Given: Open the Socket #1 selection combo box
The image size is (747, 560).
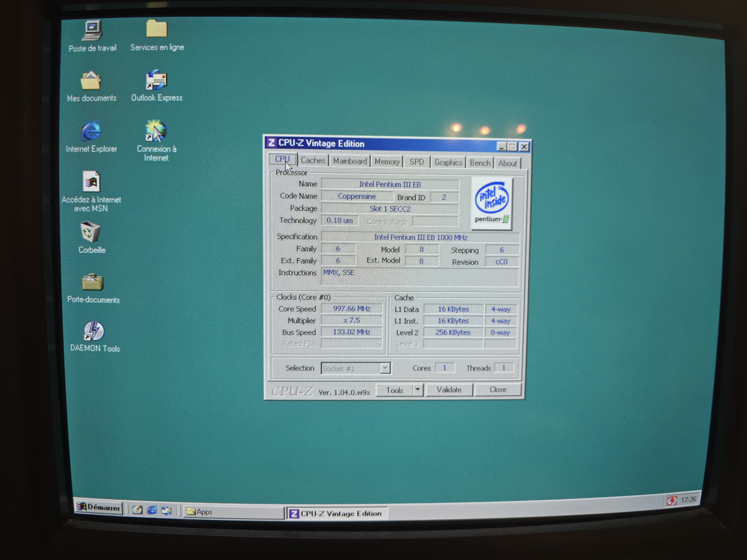Looking at the screenshot, I should (355, 368).
